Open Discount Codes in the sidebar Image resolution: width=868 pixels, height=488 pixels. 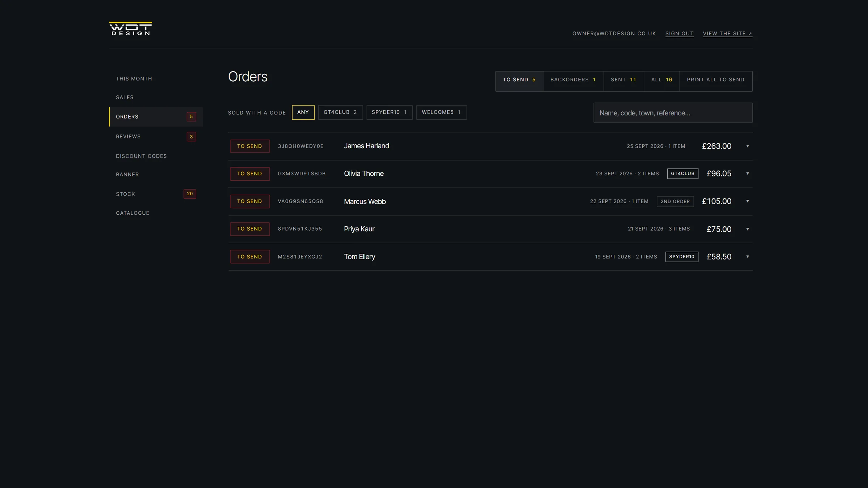[141, 156]
